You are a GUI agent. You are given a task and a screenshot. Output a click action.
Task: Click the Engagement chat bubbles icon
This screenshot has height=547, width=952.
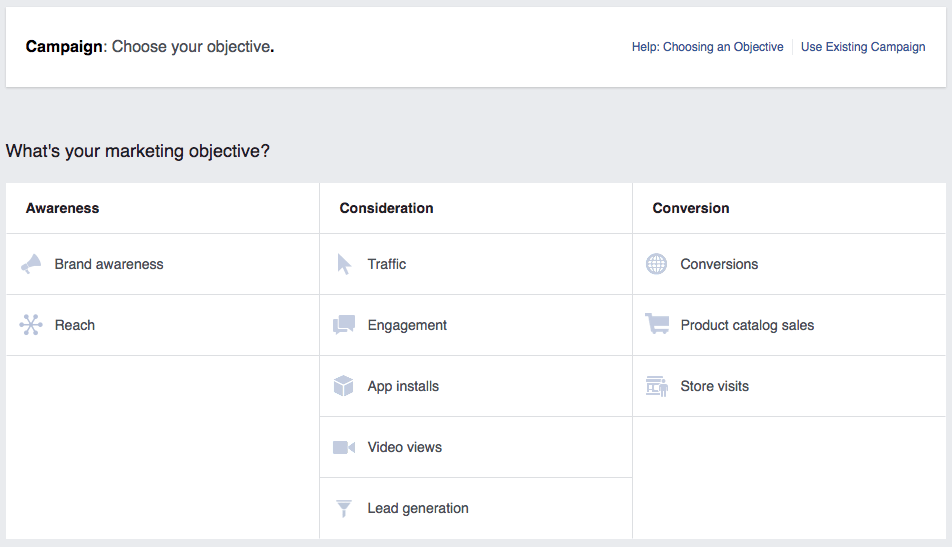[344, 325]
